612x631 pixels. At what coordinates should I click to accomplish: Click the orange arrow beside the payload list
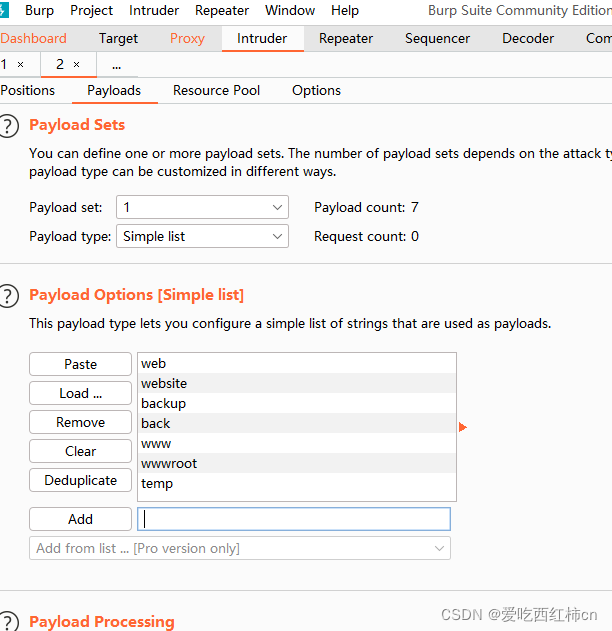463,427
